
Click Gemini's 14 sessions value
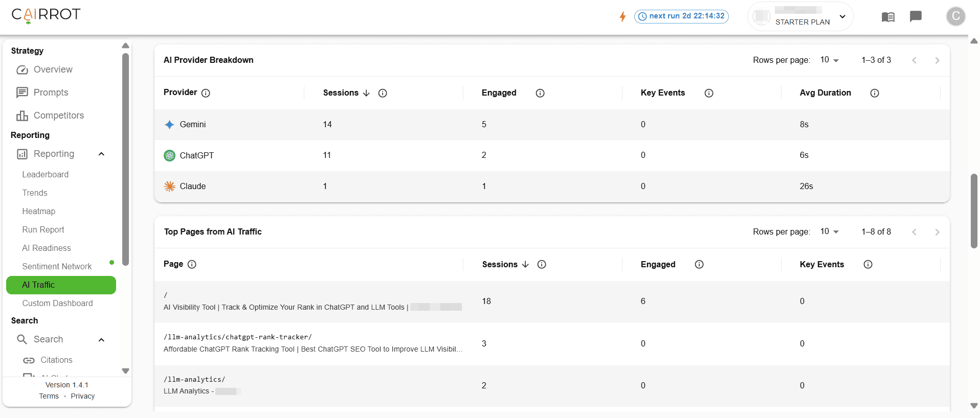click(327, 125)
